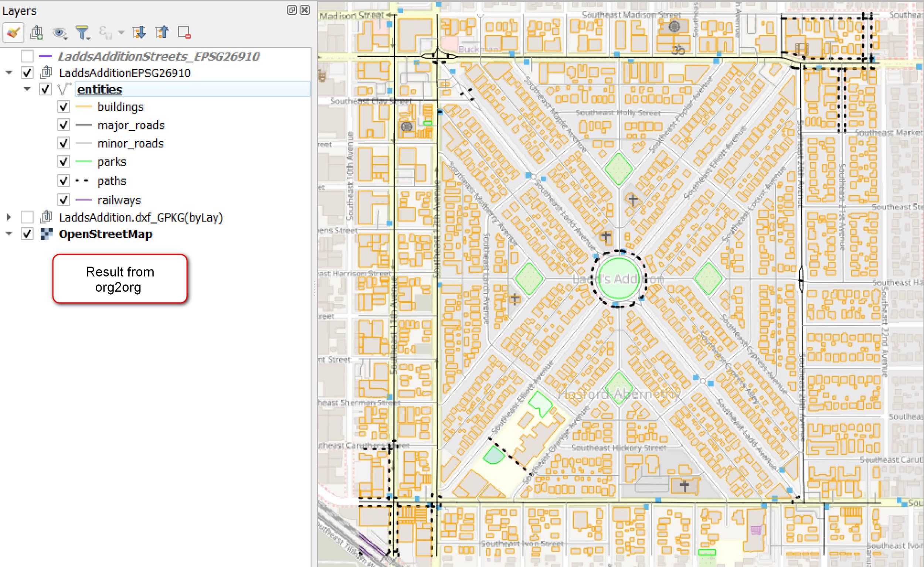Open the Layer Styling panel
Screen dimensions: 924x567
[x=13, y=32]
